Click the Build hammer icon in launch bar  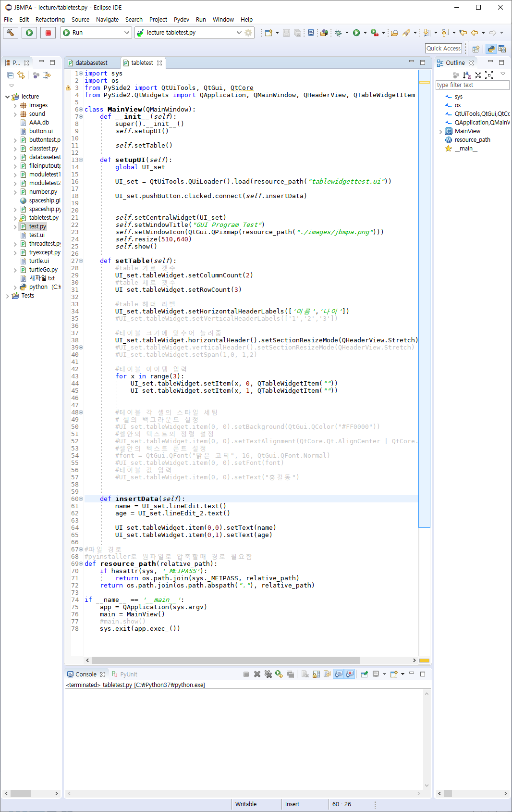click(x=11, y=33)
